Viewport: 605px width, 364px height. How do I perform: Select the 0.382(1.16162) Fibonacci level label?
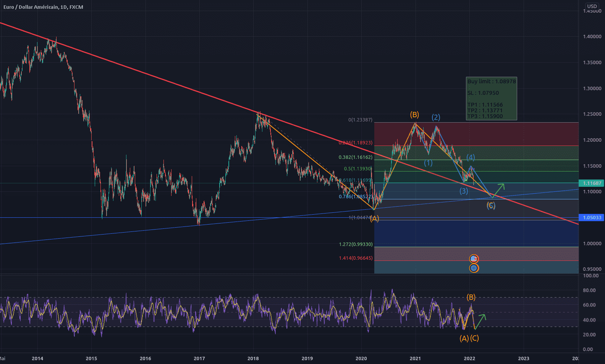tap(355, 157)
